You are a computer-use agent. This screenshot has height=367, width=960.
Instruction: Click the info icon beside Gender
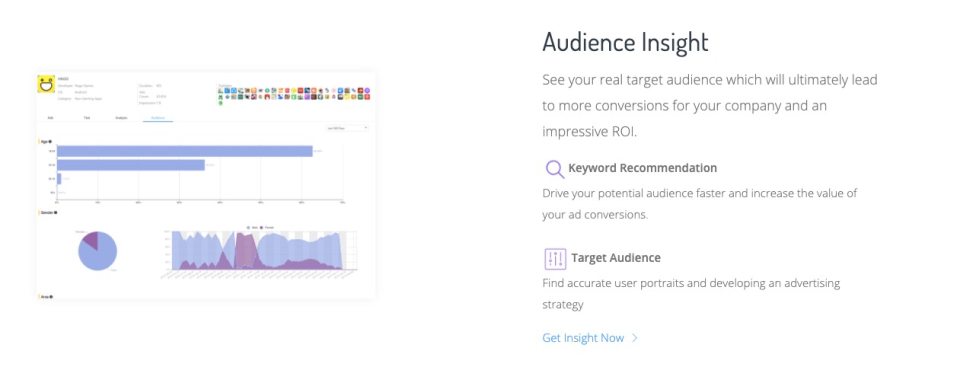[x=56, y=213]
